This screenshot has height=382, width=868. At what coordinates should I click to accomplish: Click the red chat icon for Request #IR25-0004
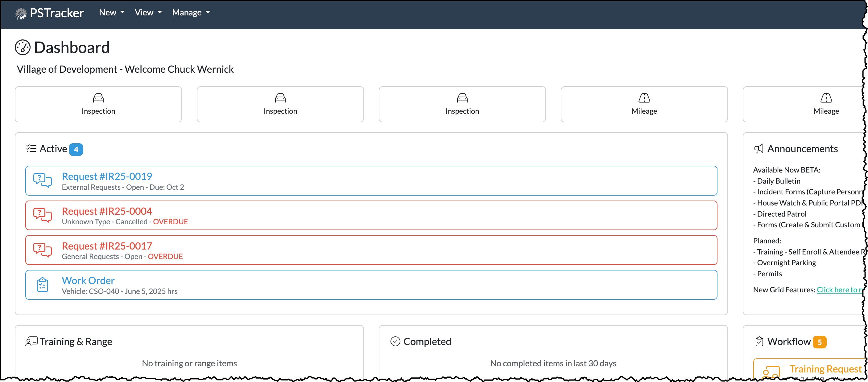(43, 215)
